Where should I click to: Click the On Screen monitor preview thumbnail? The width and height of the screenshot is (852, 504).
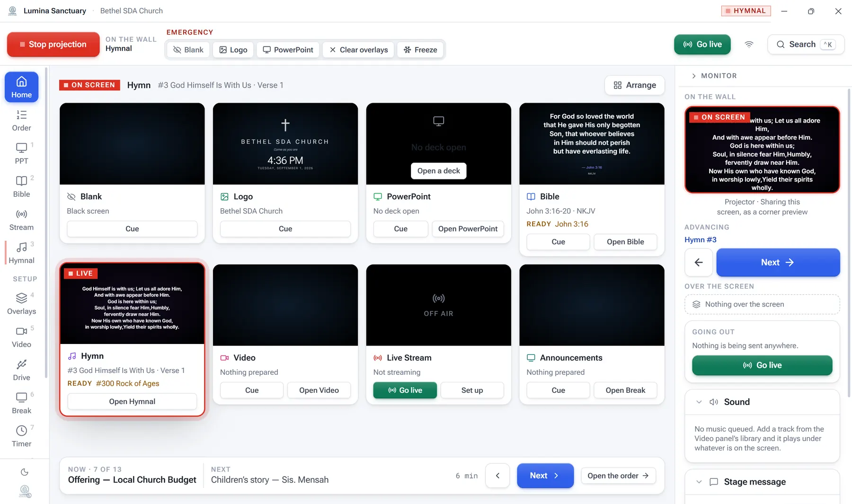762,150
